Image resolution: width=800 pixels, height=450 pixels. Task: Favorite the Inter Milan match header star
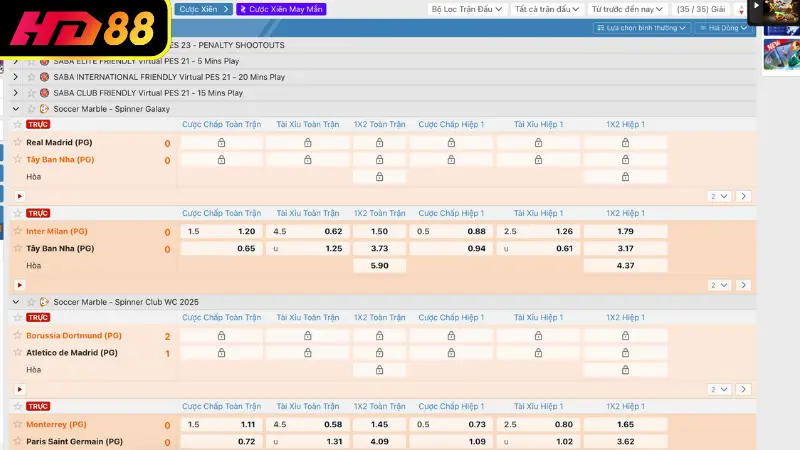point(18,213)
